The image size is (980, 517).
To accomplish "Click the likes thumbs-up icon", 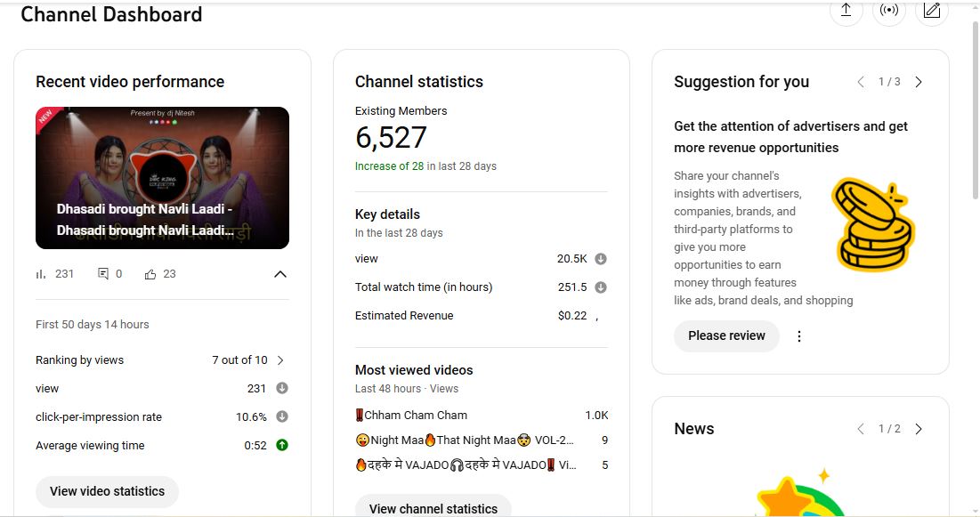I will pyautogui.click(x=150, y=274).
